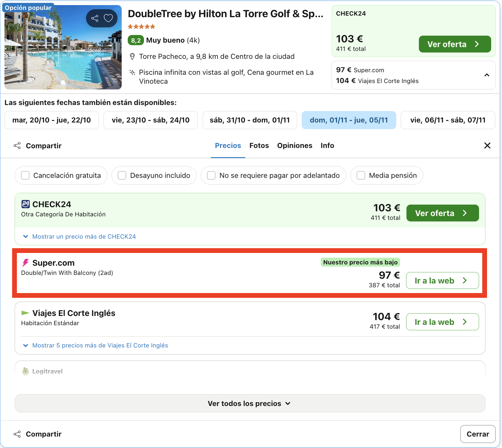Click the DoubleTree by Hilton hotel title
This screenshot has height=448, width=502.
(226, 14)
